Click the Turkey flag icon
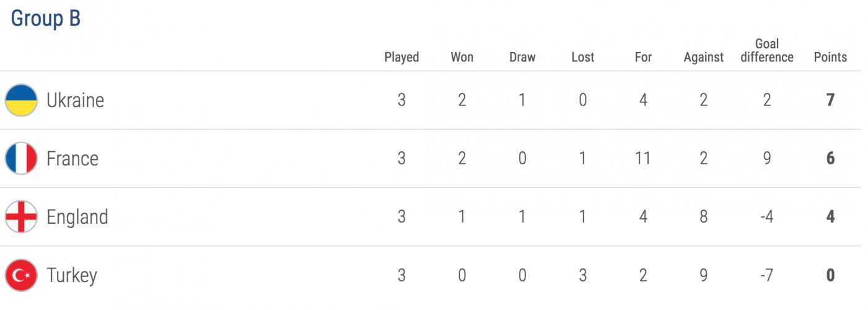This screenshot has height=310, width=868. click(x=22, y=275)
